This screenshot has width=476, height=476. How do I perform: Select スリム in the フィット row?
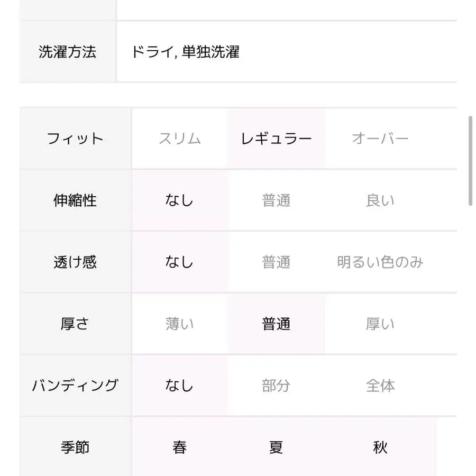coord(181,139)
